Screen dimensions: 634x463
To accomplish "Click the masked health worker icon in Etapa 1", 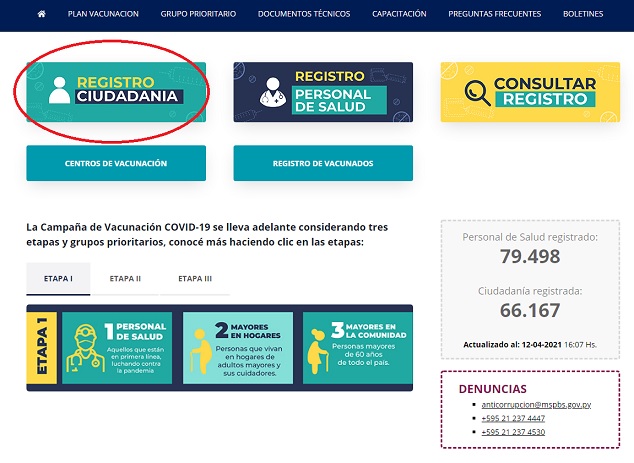I will [85, 348].
